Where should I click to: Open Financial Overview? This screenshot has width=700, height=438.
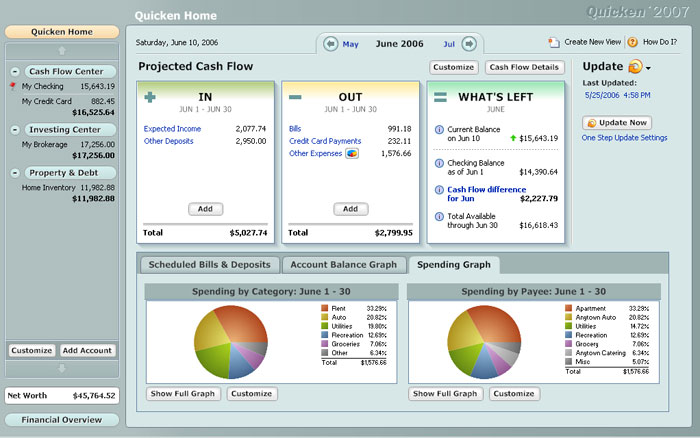coord(62,420)
